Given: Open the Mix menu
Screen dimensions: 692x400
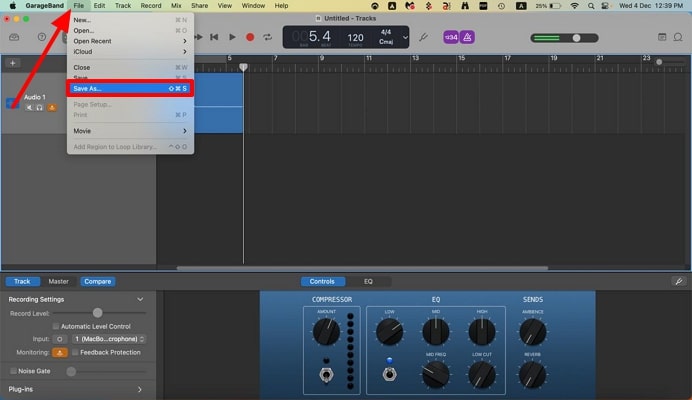Looking at the screenshot, I should click(x=176, y=6).
